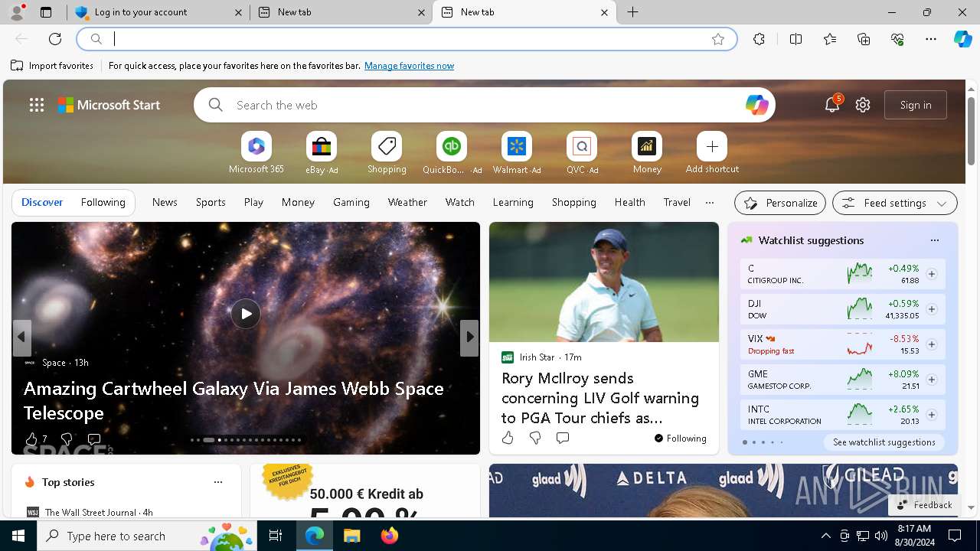
Task: Click the browser address bar
Action: pyautogui.click(x=407, y=39)
